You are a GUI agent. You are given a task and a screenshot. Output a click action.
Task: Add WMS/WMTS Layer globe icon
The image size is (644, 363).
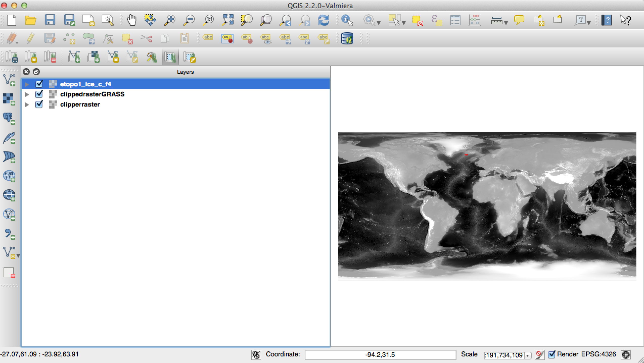(9, 176)
